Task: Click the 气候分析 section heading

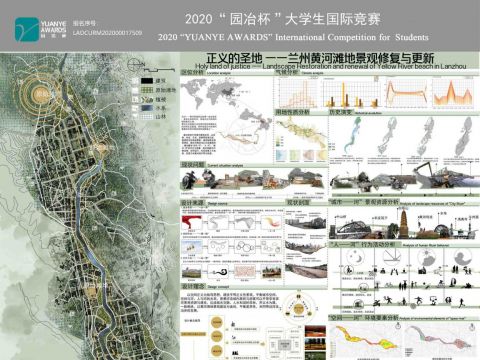Action: click(286, 72)
